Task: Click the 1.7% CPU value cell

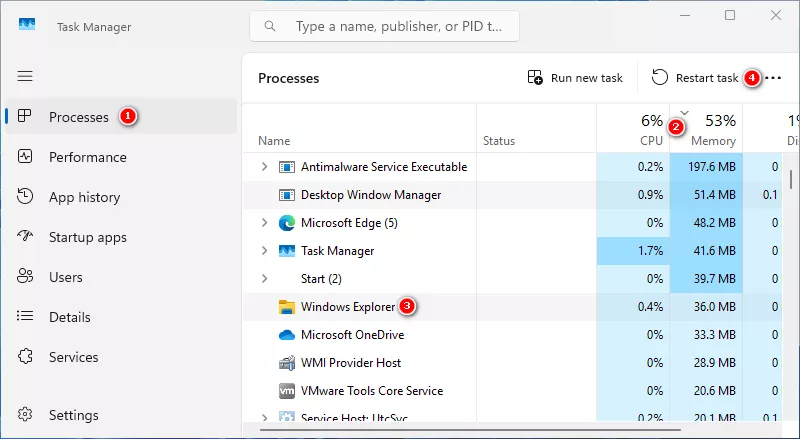Action: [x=633, y=251]
